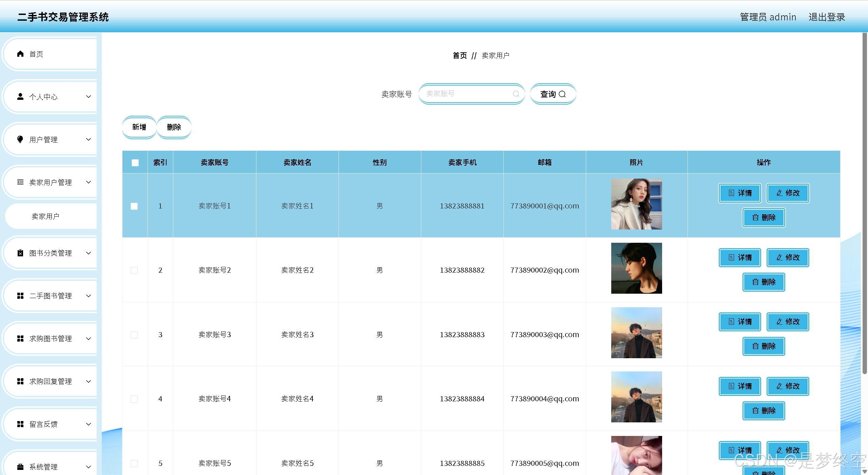Click the document icon on row 1's 详情 button
Image resolution: width=868 pixels, height=475 pixels.
(x=731, y=193)
